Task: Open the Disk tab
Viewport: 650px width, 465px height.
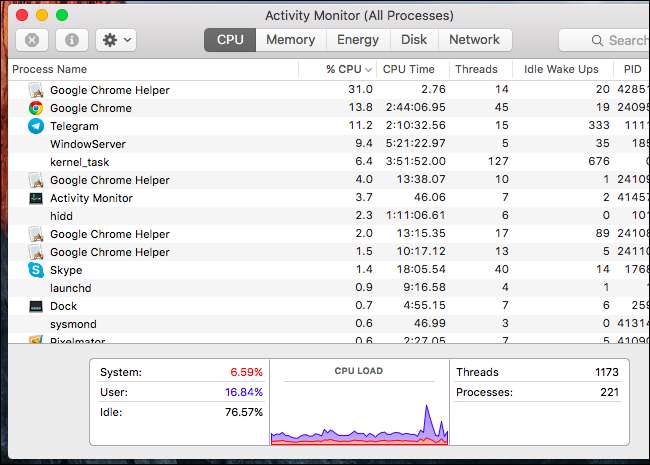Action: [413, 40]
